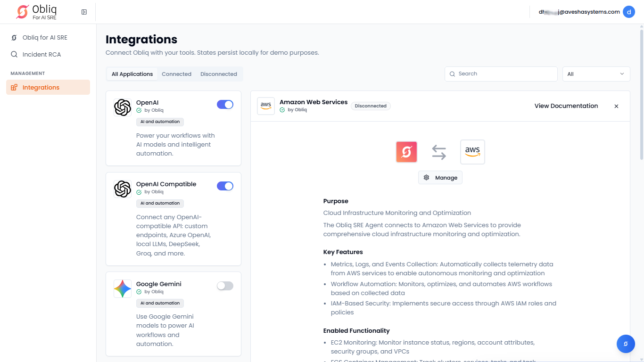
Task: Show the All Applications tab
Action: [132, 74]
